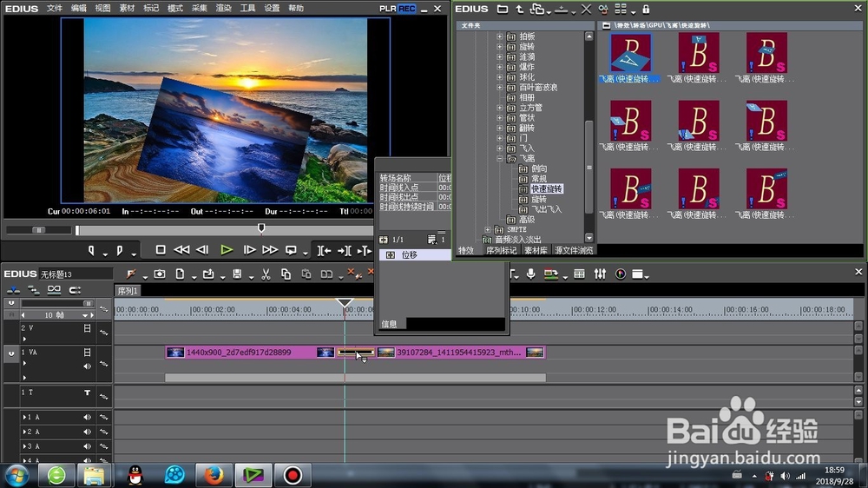Click the Cut scissors icon
868x488 pixels.
(266, 274)
